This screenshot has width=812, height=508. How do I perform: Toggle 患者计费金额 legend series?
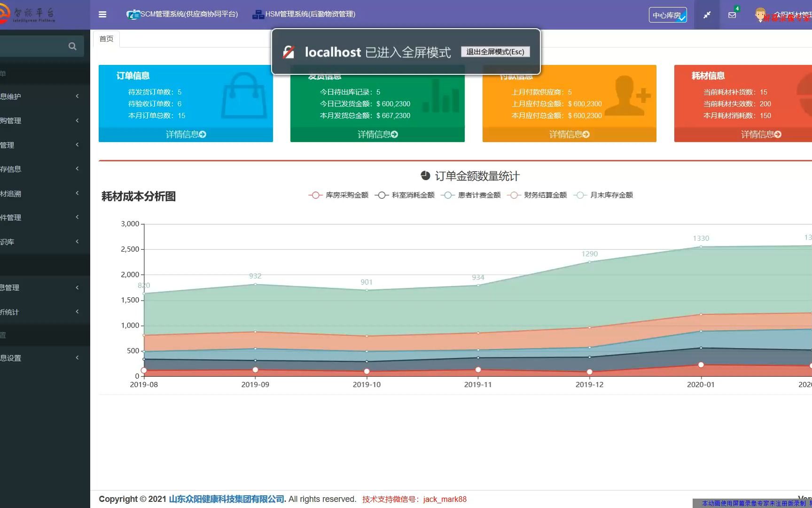[x=471, y=195]
